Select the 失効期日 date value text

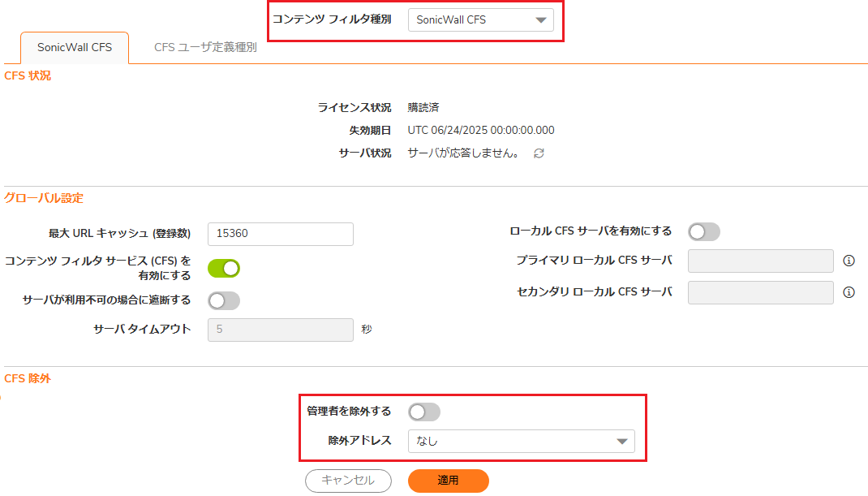point(481,130)
